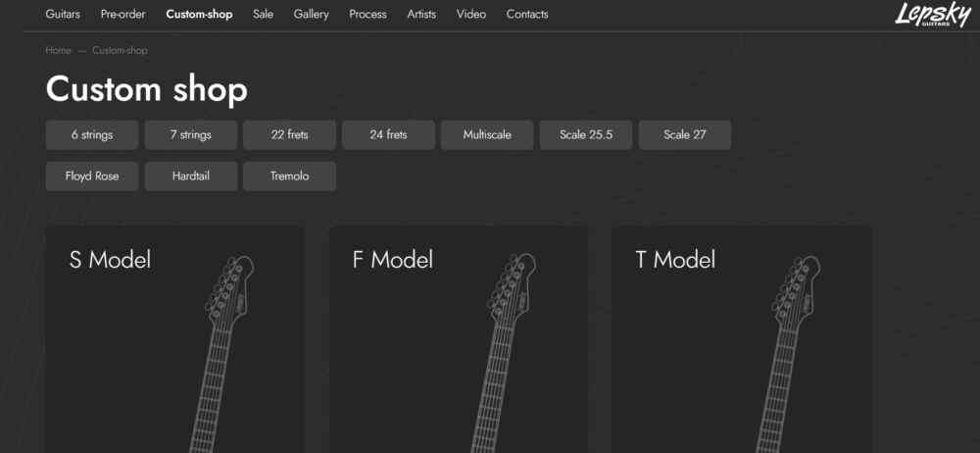This screenshot has height=453, width=980.
Task: Apply the Multiscale filter
Action: pyautogui.click(x=487, y=135)
